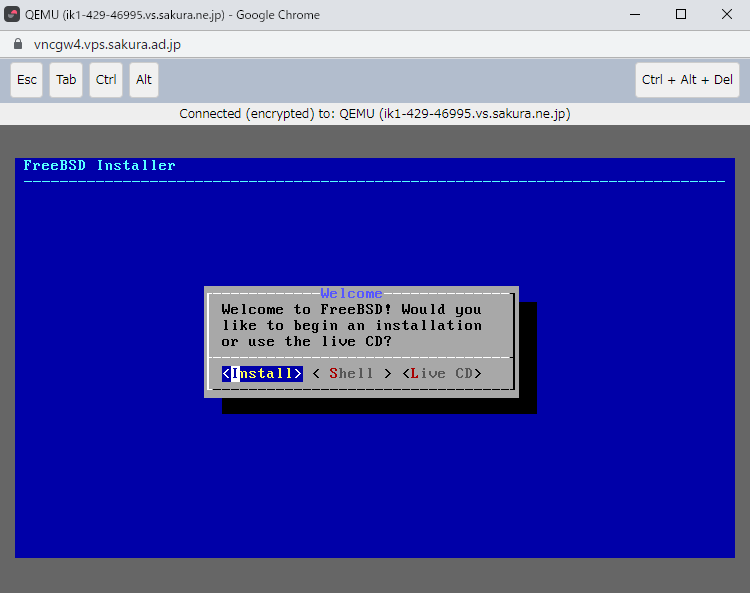Click the padlock icon beside the URL
The width and height of the screenshot is (750, 593).
(x=16, y=45)
